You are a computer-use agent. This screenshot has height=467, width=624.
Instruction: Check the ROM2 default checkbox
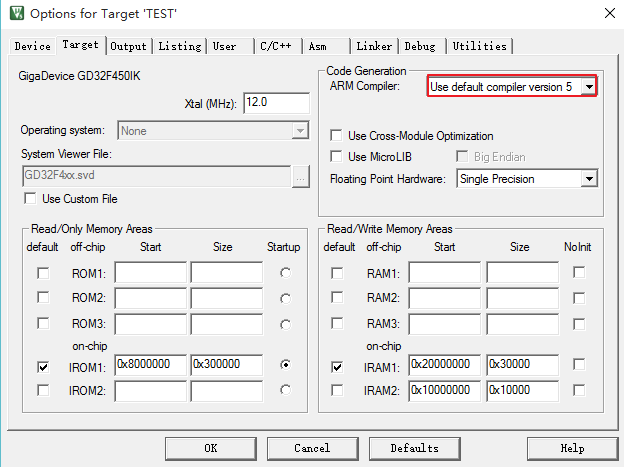(x=43, y=297)
